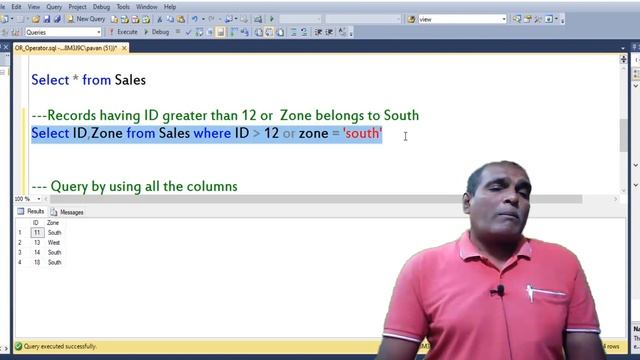Open the Help menu

(170, 7)
